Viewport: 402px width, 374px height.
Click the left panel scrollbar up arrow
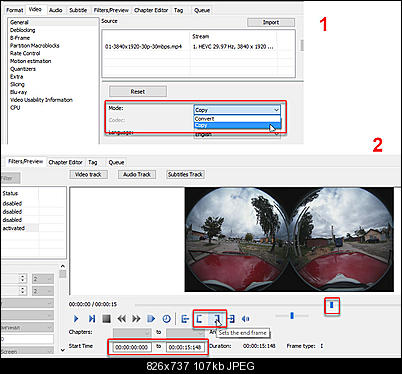pos(63,266)
